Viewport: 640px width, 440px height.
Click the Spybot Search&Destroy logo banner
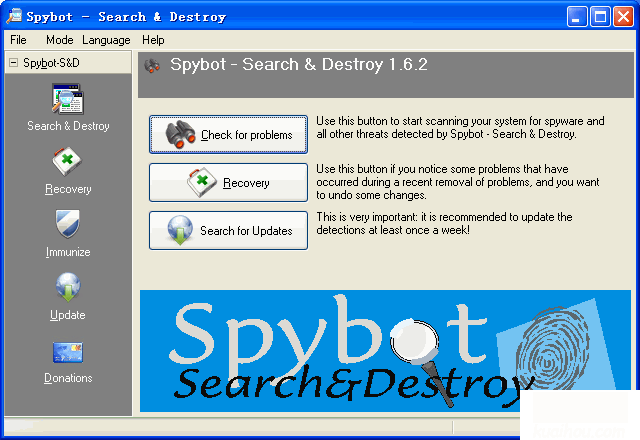click(x=385, y=351)
